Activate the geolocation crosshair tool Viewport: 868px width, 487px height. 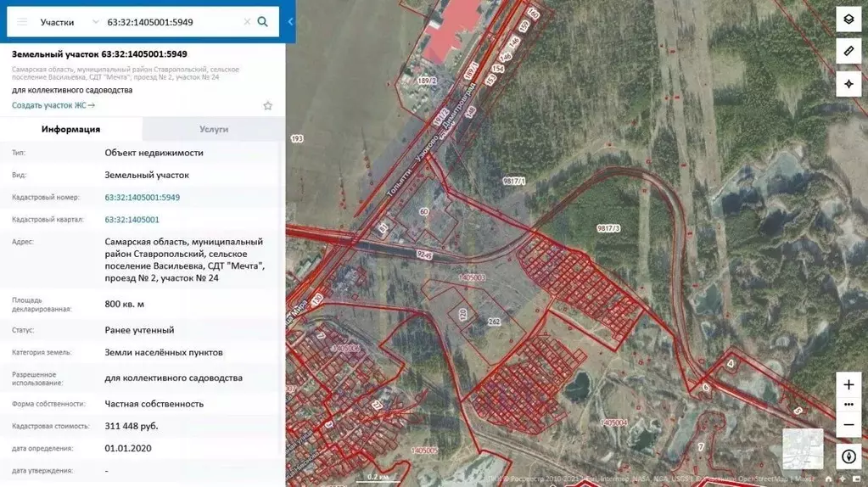pyautogui.click(x=848, y=83)
